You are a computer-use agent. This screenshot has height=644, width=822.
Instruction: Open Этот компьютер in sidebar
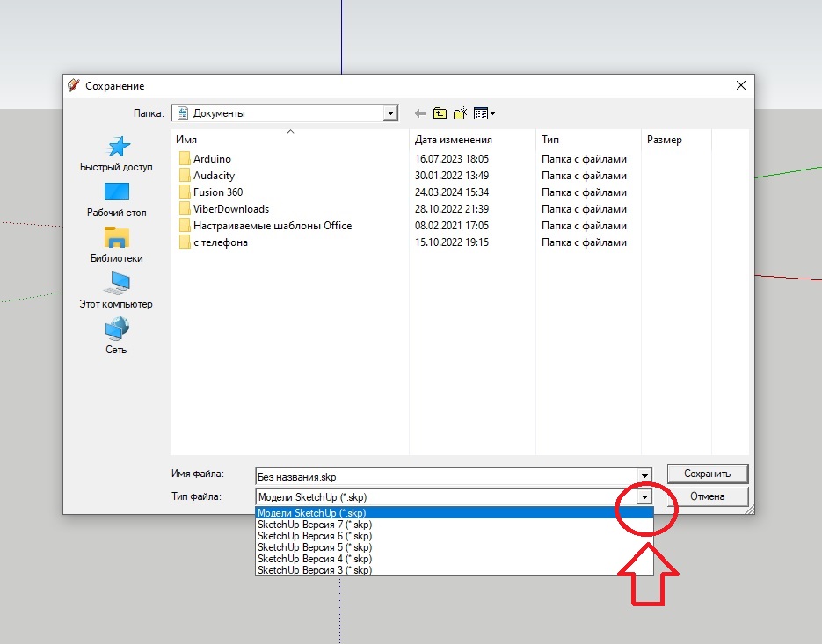pyautogui.click(x=116, y=291)
